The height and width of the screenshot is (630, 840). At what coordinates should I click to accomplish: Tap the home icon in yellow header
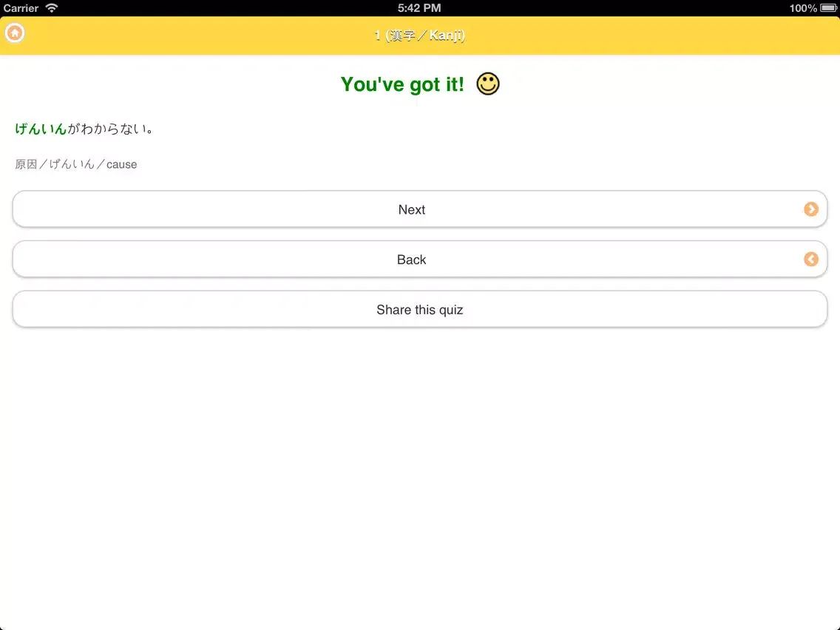pyautogui.click(x=15, y=33)
